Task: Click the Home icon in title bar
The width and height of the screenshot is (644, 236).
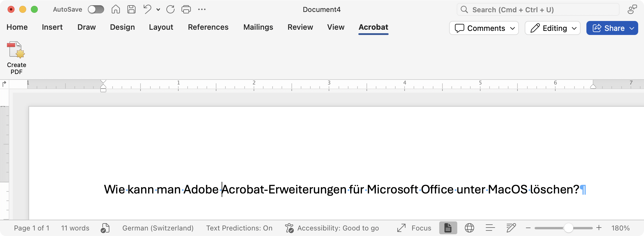Action: (115, 10)
